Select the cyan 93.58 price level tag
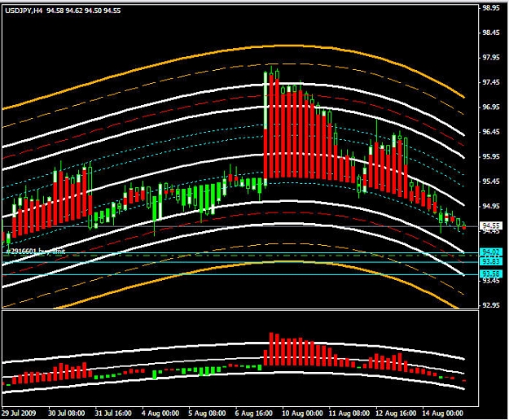 click(x=491, y=274)
